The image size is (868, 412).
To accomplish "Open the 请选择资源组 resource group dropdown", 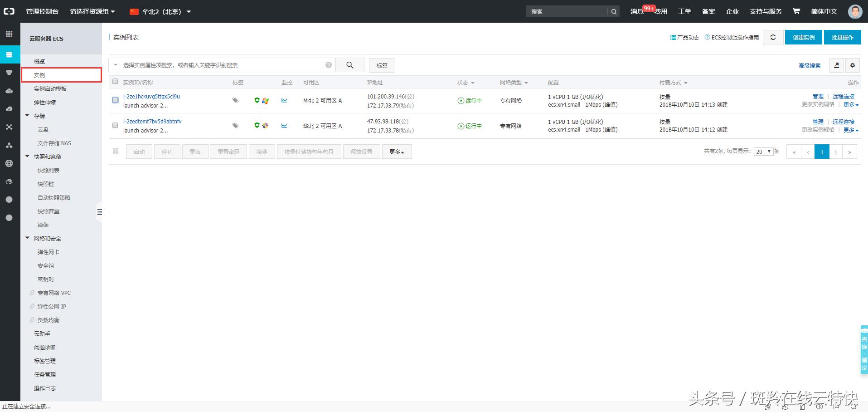I will tap(92, 11).
